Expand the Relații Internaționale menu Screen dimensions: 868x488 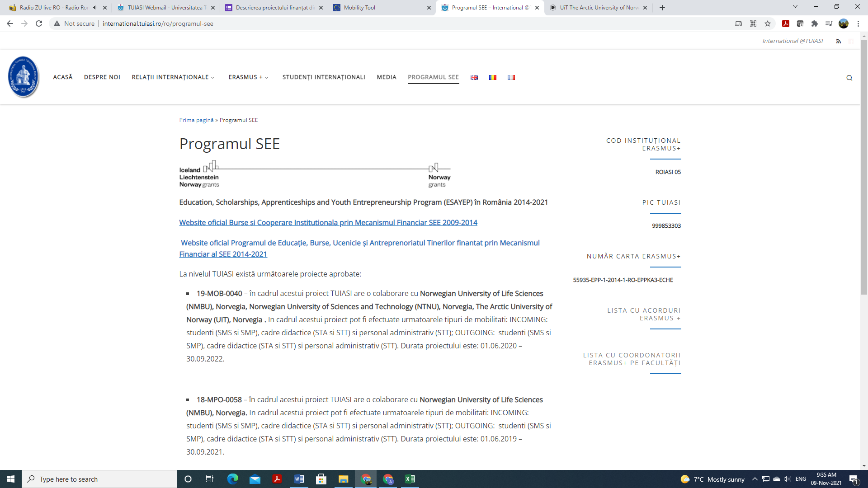pos(173,77)
